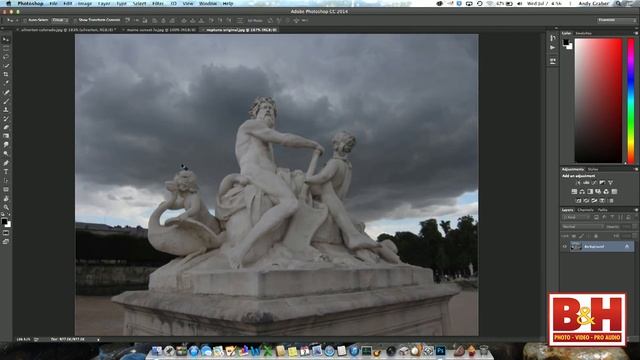
Task: Open the Layer menu
Action: pos(104,3)
